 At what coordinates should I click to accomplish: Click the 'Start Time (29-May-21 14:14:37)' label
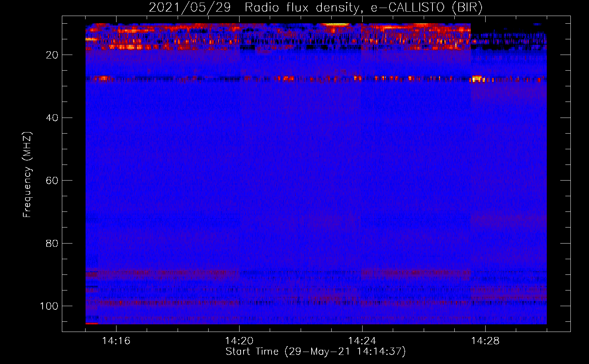316,352
